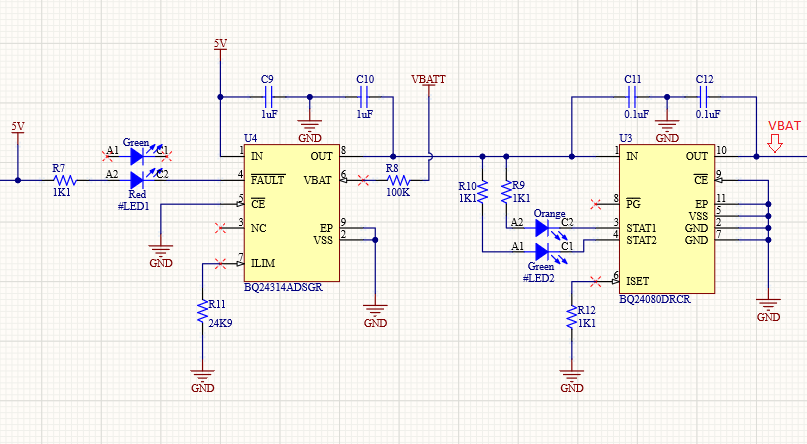This screenshot has width=807, height=444.
Task: Click the wire junction at U3 OUT pin 10
Action: point(756,156)
